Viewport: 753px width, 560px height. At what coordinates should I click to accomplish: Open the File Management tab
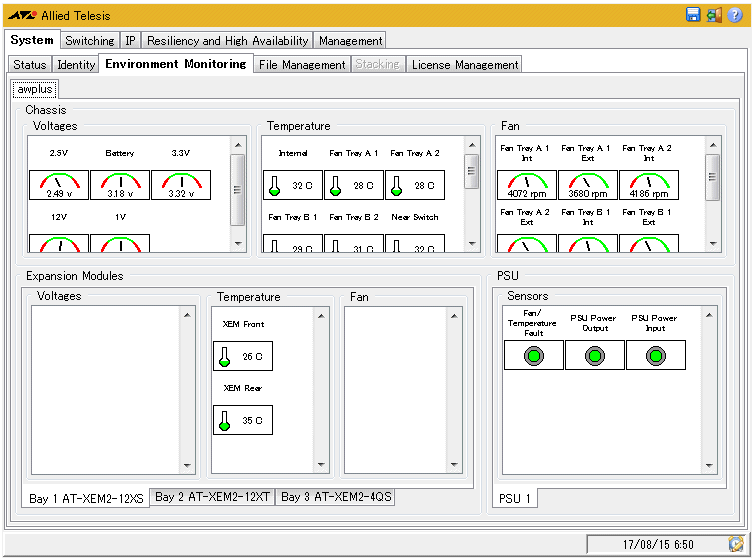301,65
